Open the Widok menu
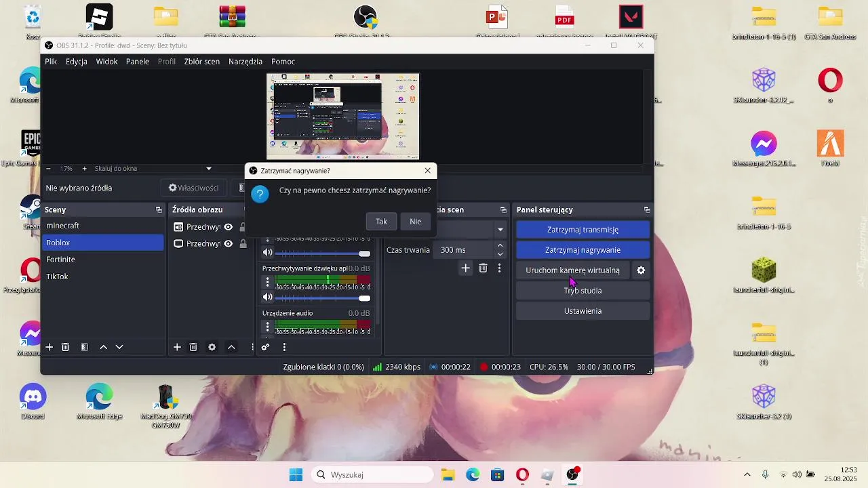Screen dimensions: 868x488 coord(107,62)
